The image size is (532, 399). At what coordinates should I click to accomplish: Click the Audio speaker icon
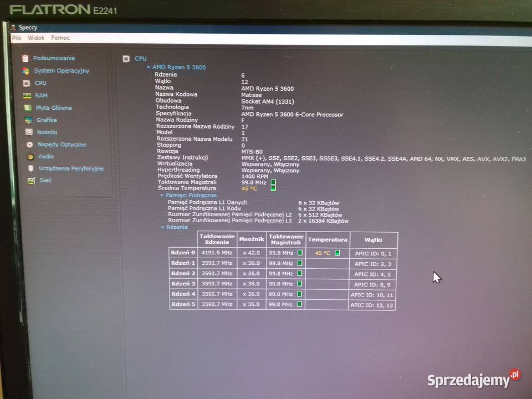point(30,156)
